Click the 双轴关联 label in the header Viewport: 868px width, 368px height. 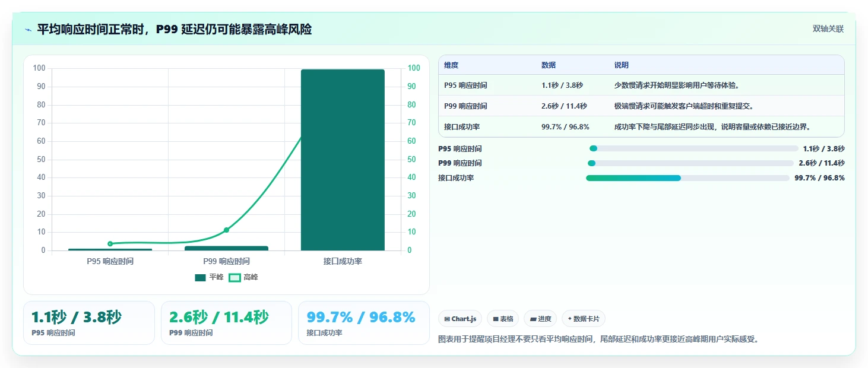pos(828,29)
